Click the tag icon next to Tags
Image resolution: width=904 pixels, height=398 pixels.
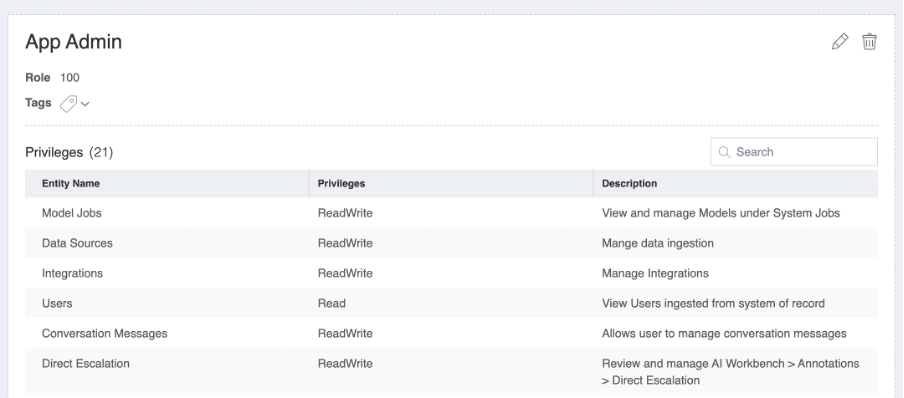[69, 104]
